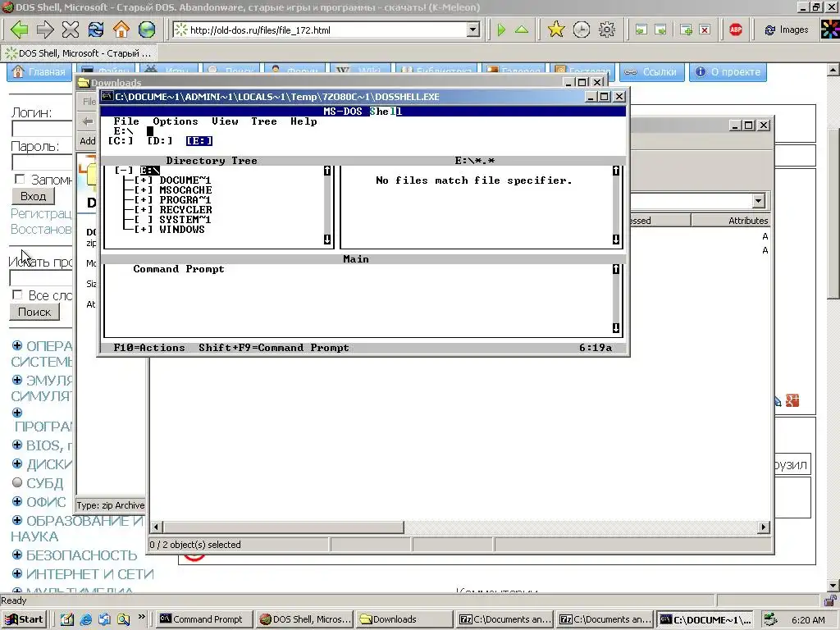Image resolution: width=840 pixels, height=630 pixels.
Task: Switch to Downloads window via taskbar
Action: point(404,619)
